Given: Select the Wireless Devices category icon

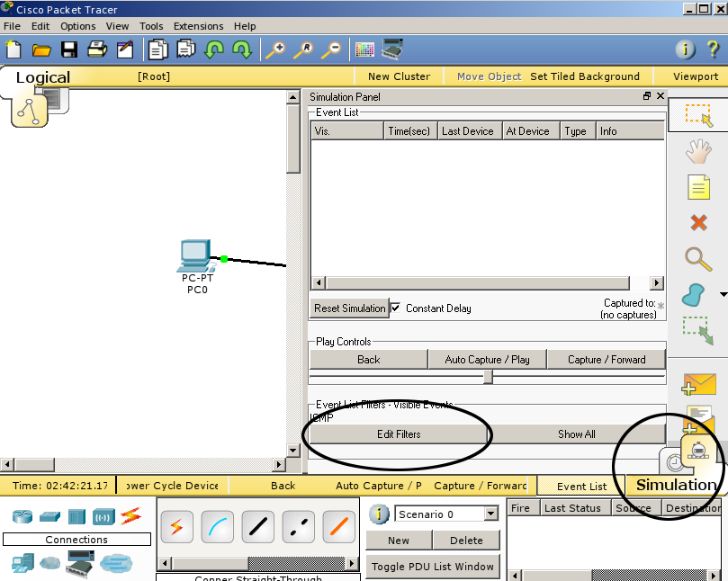Looking at the screenshot, I should [103, 516].
